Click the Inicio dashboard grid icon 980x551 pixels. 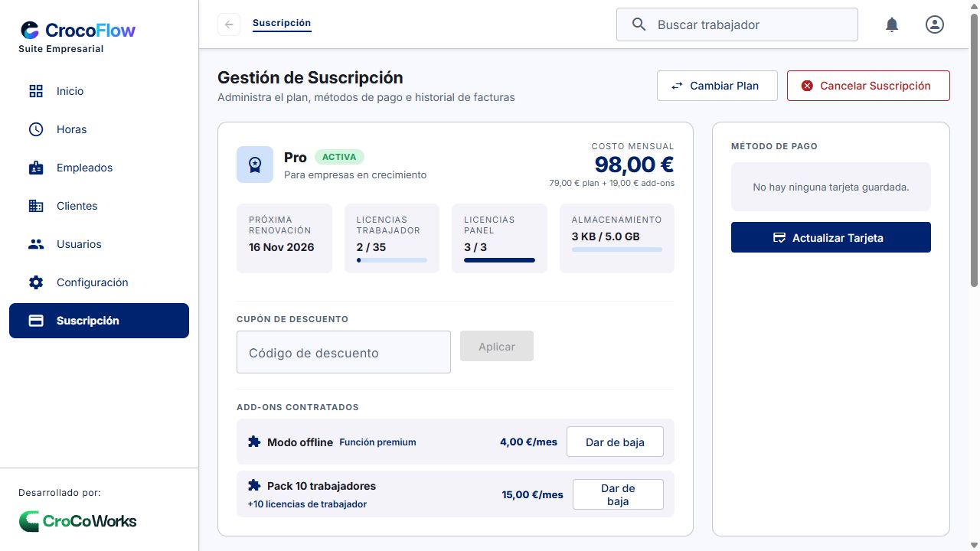tap(36, 91)
